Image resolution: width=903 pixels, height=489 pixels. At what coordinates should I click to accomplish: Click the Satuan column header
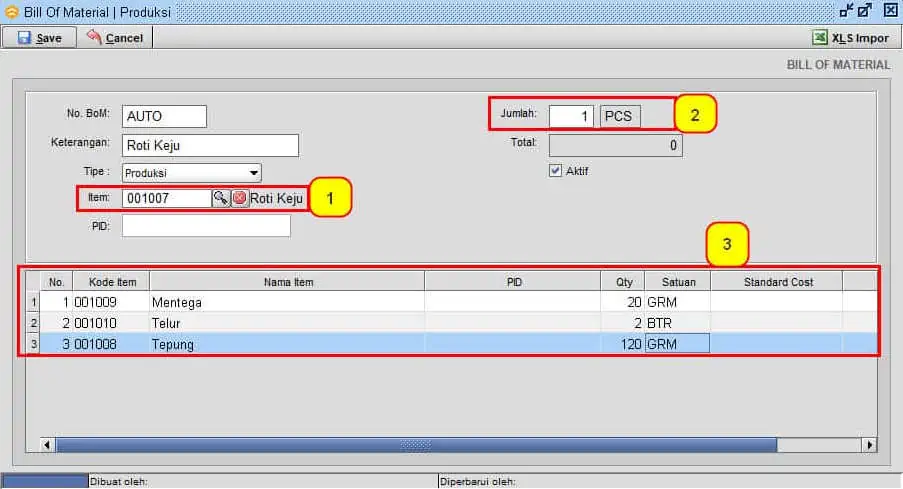(x=678, y=282)
